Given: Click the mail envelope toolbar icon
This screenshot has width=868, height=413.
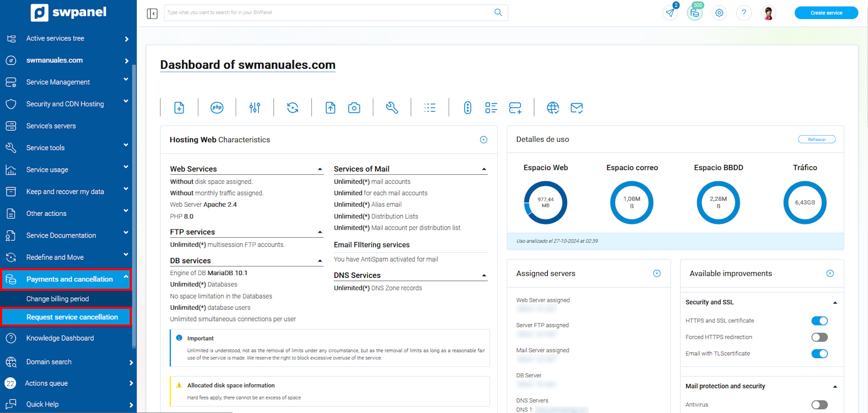Looking at the screenshot, I should point(576,107).
